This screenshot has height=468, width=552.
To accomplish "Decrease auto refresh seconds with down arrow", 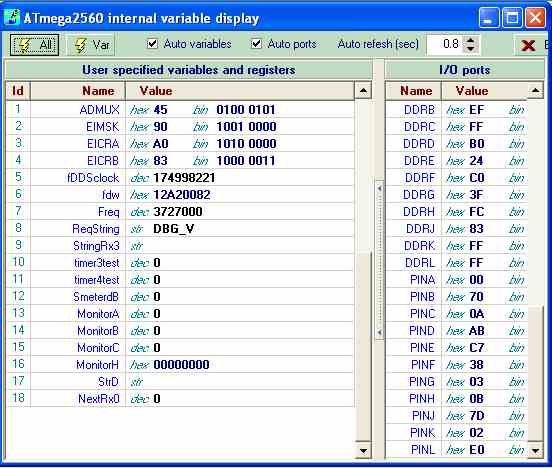I will tap(470, 49).
